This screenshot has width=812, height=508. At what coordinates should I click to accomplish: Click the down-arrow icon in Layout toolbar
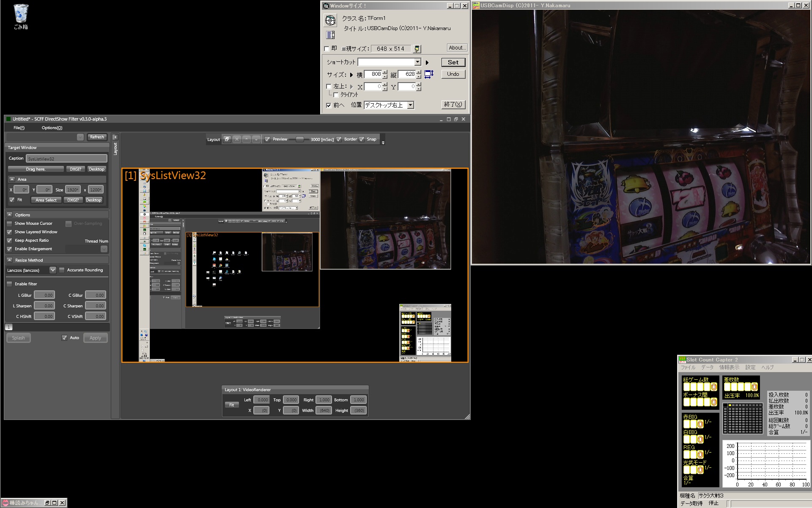coord(256,139)
